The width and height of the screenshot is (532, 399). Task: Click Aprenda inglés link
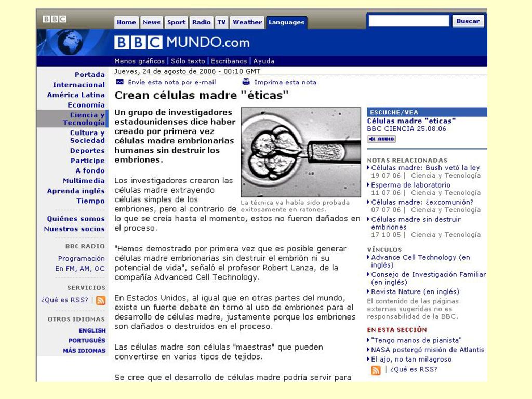coord(76,191)
